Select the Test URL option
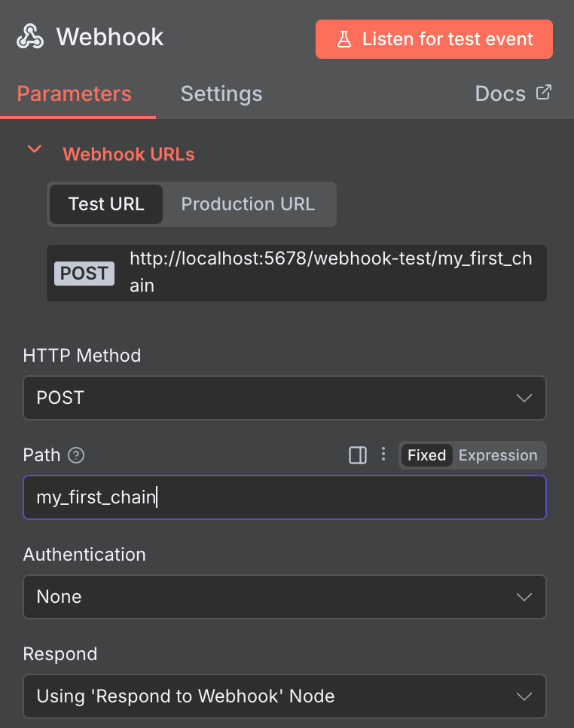This screenshot has height=728, width=574. pos(105,203)
